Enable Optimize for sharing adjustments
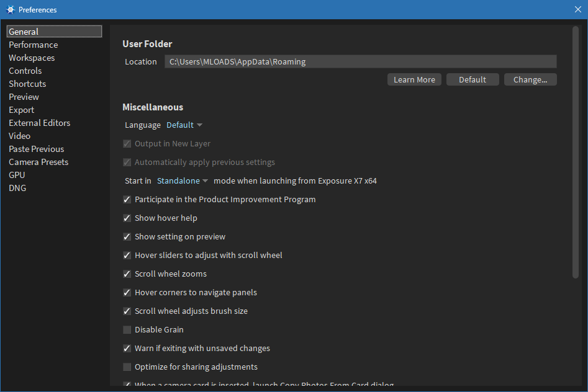 [x=127, y=367]
